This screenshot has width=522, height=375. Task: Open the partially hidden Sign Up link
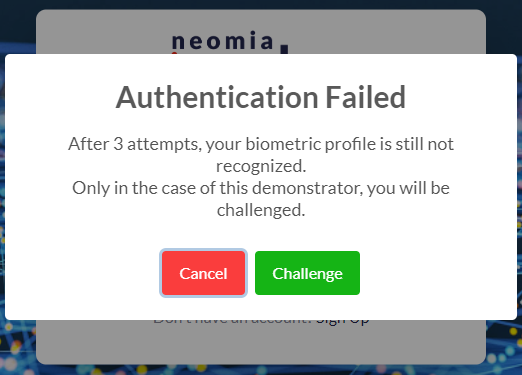pos(343,322)
